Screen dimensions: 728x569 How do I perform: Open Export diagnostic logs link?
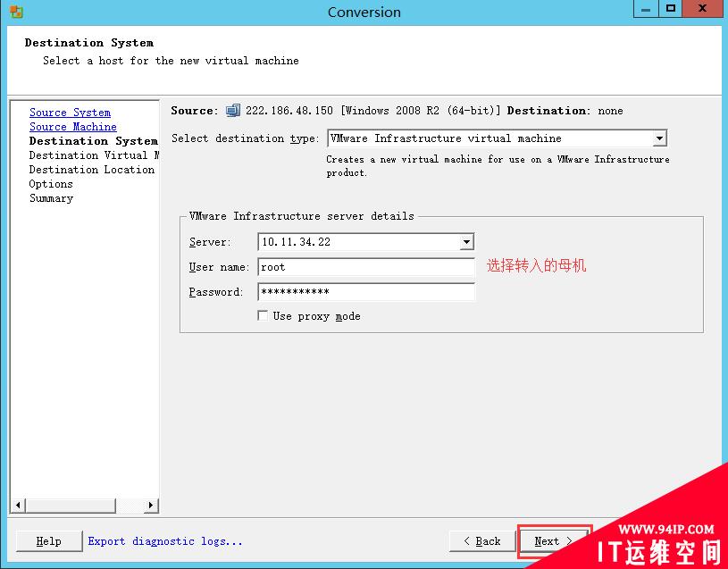tap(165, 541)
